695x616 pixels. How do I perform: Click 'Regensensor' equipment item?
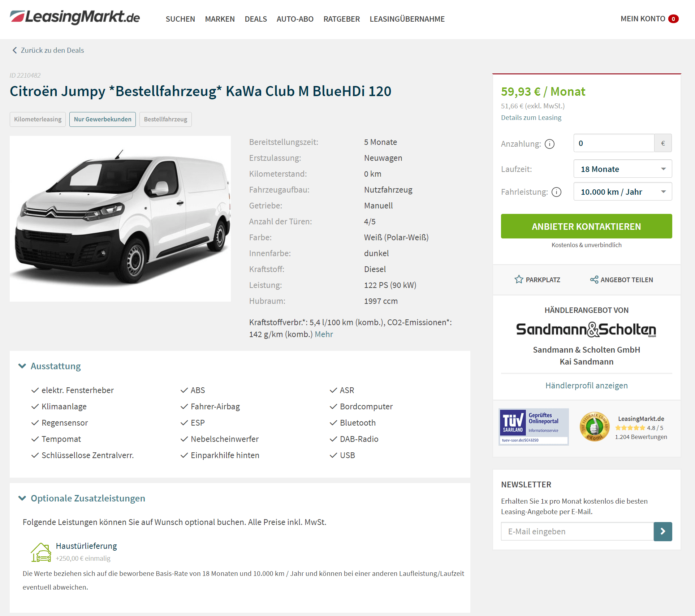[x=65, y=423]
